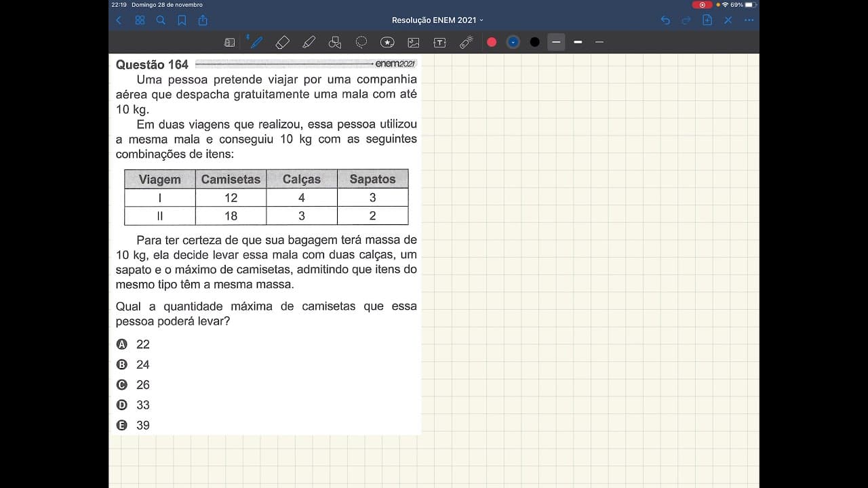868x488 pixels.
Task: Open the three-dots more options menu
Action: [749, 20]
